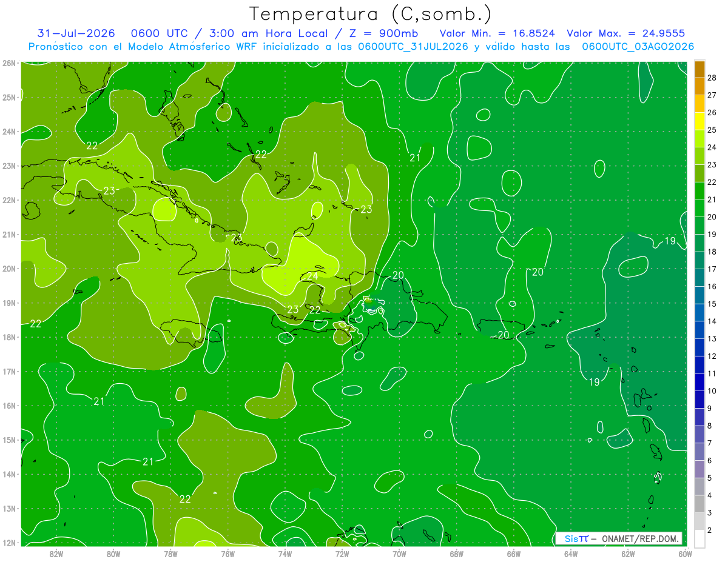Click the longitude label '82W'
This screenshot has width=728, height=562.
tap(56, 554)
